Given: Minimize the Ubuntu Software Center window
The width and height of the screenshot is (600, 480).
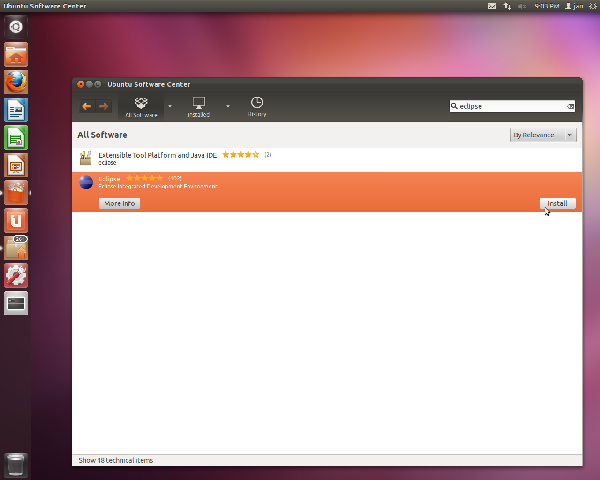Looking at the screenshot, I should coord(89,84).
